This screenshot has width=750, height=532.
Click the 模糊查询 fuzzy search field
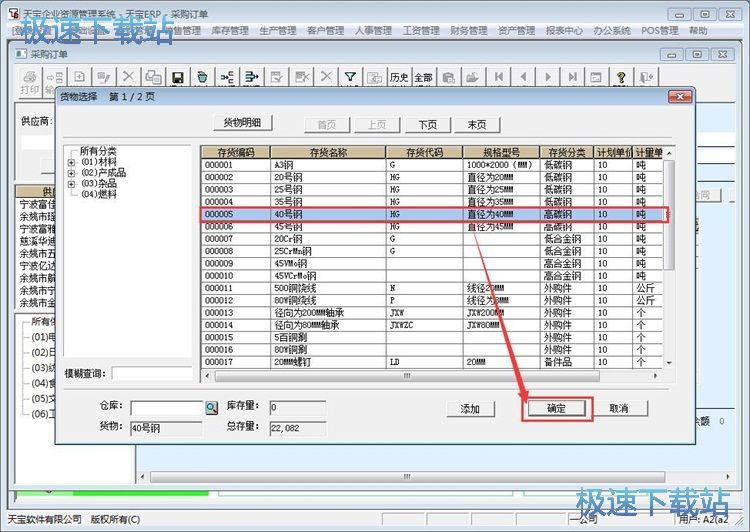152,374
